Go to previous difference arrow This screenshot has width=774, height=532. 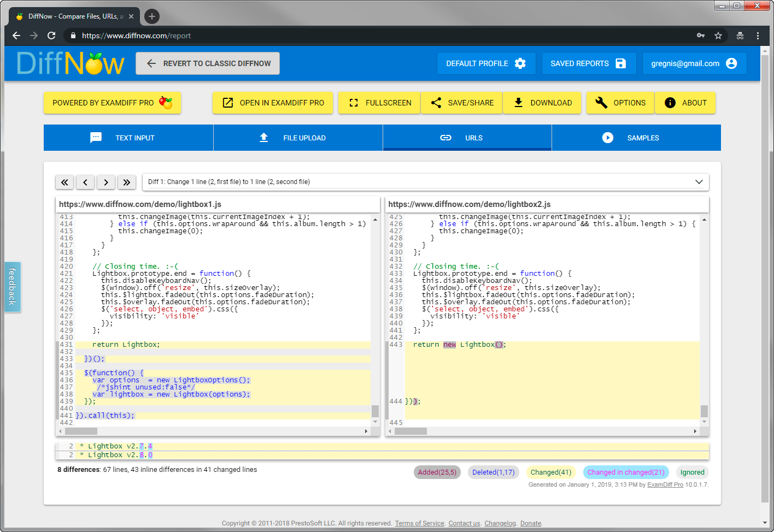pos(85,182)
